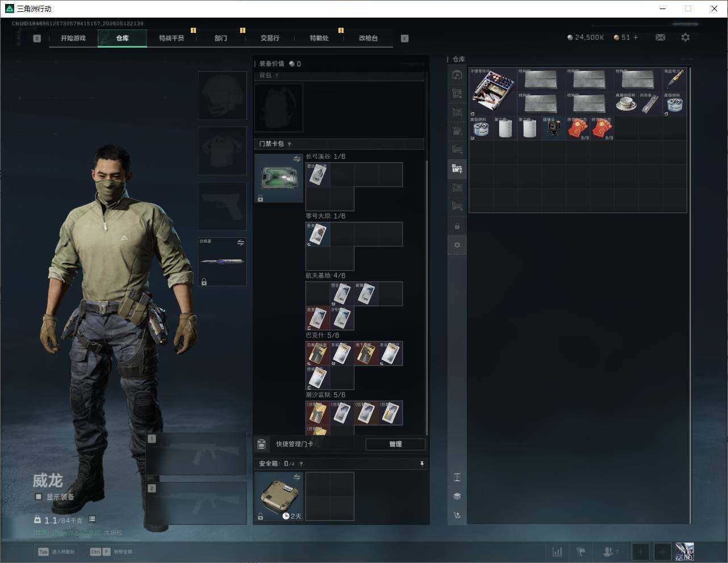Pin the 安全箱 section
Image resolution: width=728 pixels, height=563 pixels.
click(422, 464)
